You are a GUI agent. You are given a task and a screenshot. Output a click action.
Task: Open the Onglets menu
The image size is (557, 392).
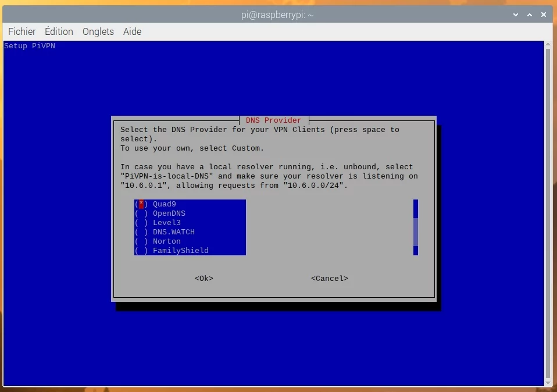98,31
